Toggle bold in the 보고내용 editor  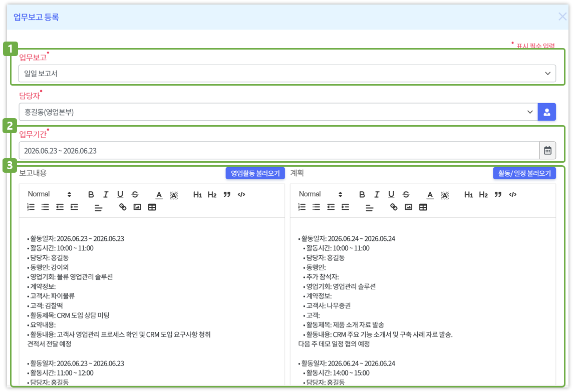91,194
